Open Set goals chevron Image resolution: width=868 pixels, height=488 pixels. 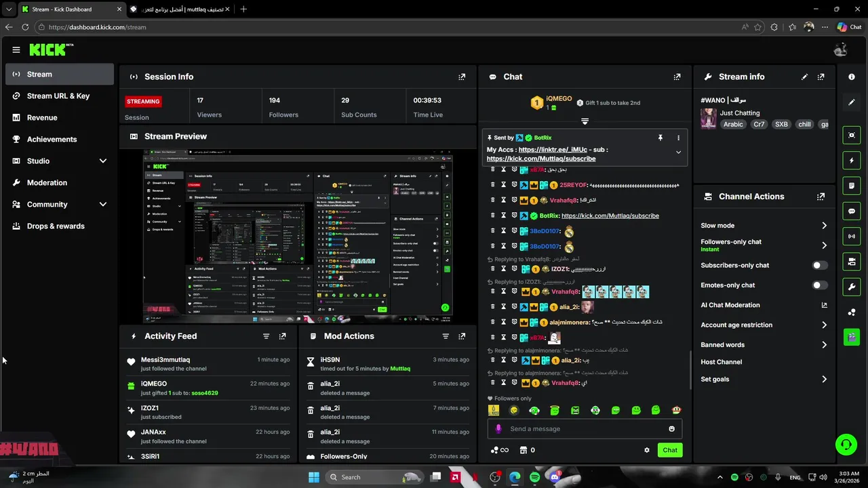point(824,380)
